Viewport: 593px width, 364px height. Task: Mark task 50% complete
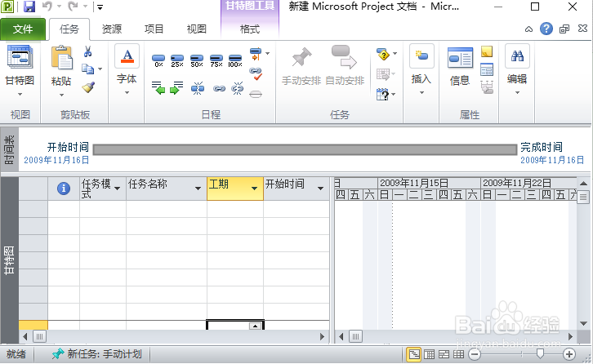click(x=197, y=60)
